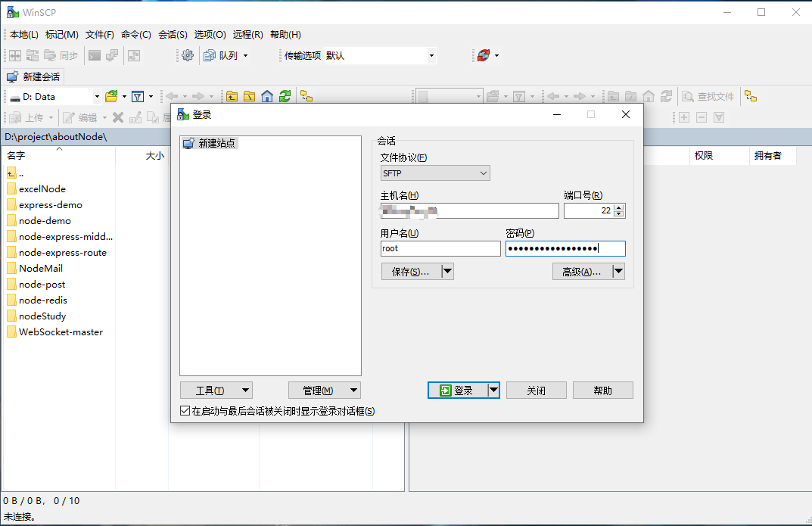Go to local root directory icon
812x526 pixels.
250,96
